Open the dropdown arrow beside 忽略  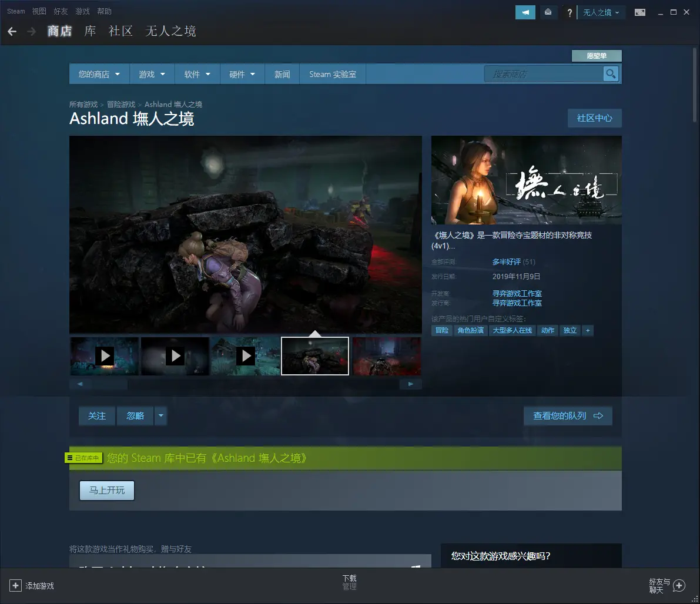tap(160, 415)
